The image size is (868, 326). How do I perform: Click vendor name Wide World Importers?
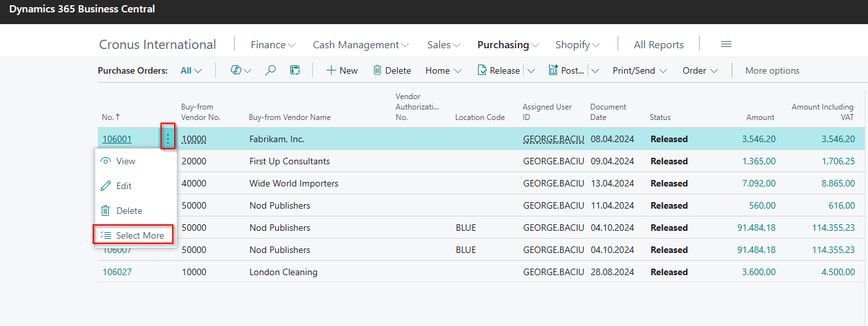pos(293,183)
